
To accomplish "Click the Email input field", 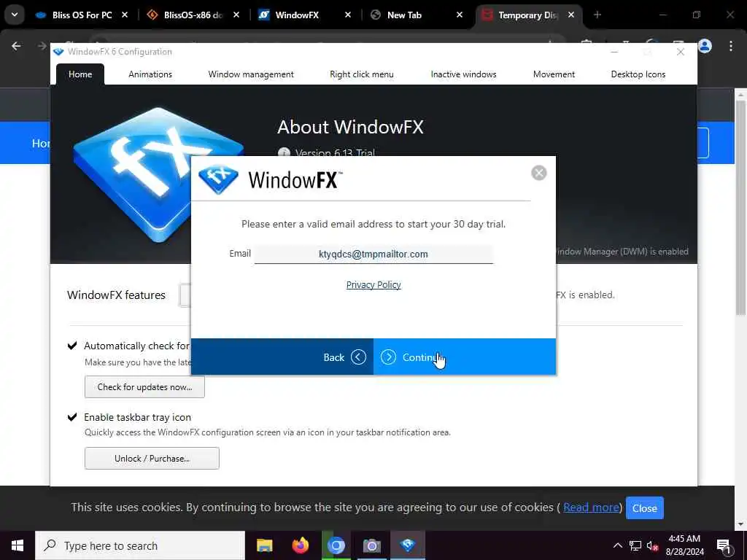I will coord(373,254).
